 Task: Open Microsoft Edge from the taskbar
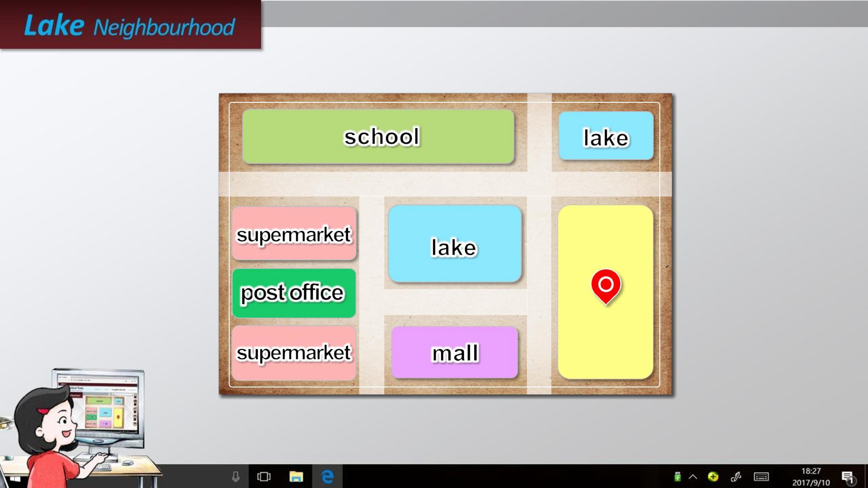pyautogui.click(x=327, y=476)
